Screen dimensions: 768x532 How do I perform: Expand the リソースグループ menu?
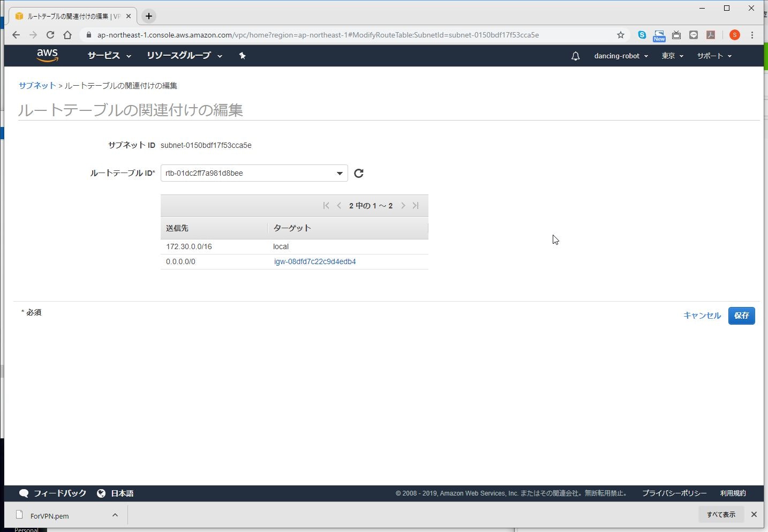click(x=184, y=56)
